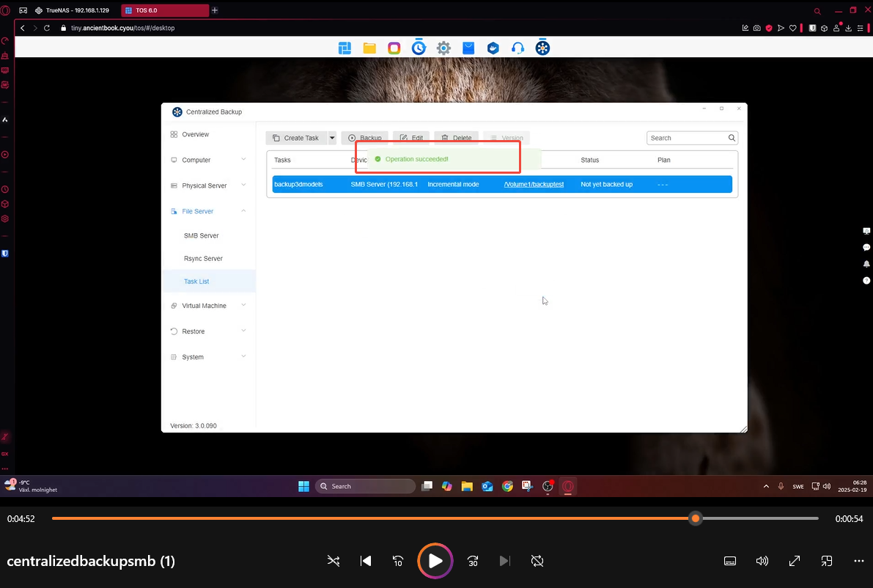873x588 pixels.
Task: Click the Edit toolbar button
Action: pyautogui.click(x=411, y=138)
